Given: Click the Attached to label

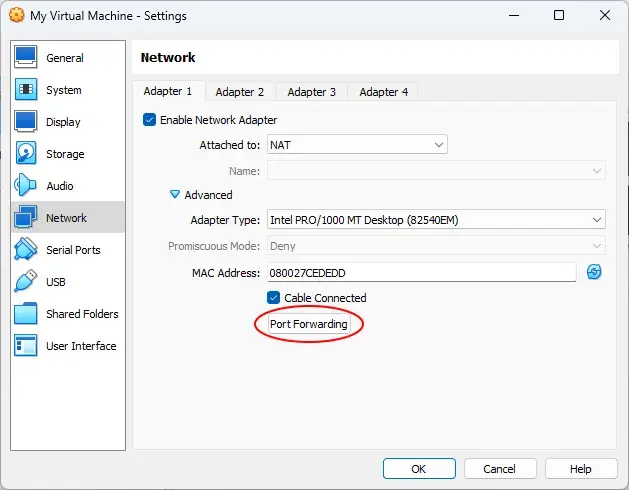Looking at the screenshot, I should (x=230, y=145).
